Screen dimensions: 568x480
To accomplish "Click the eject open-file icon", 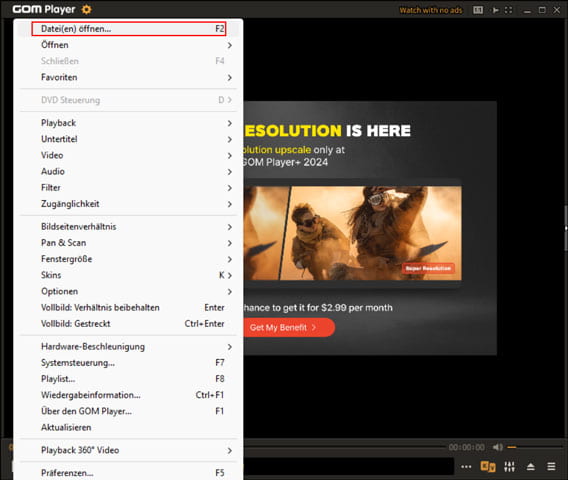I will tap(531, 467).
